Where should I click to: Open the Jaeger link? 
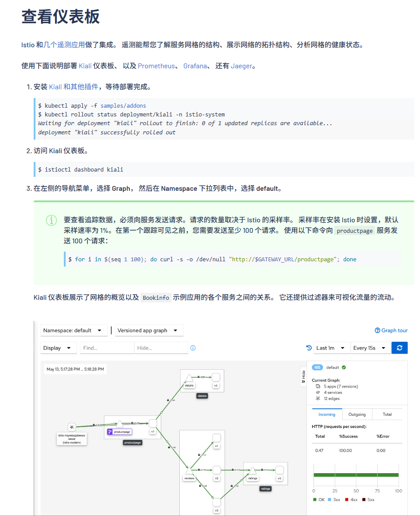(241, 66)
